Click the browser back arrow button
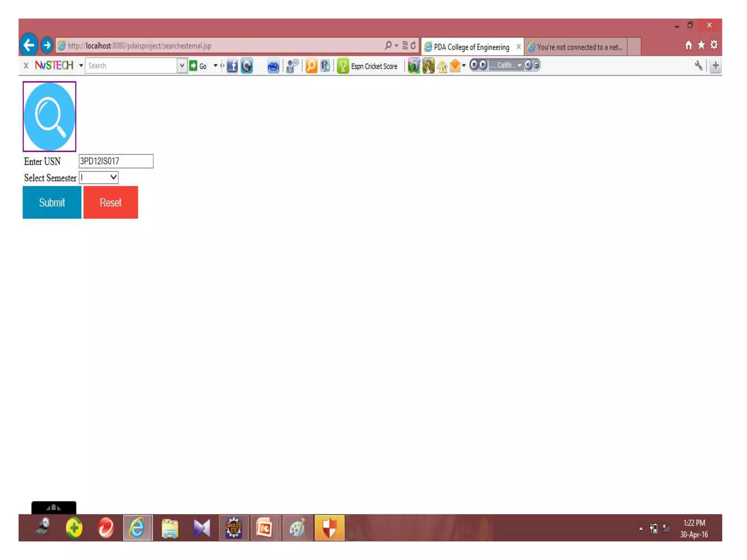The image size is (747, 560). pyautogui.click(x=28, y=45)
